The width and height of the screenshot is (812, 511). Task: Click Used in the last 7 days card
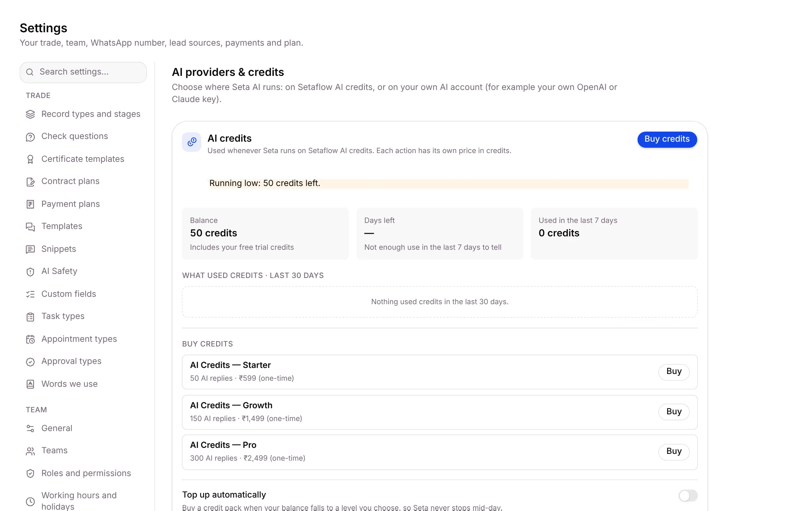(x=614, y=234)
